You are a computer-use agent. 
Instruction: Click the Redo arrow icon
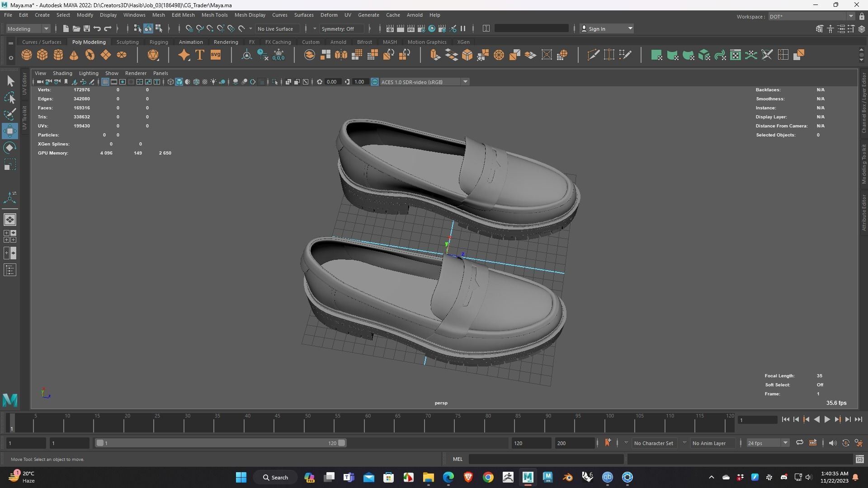pos(108,28)
